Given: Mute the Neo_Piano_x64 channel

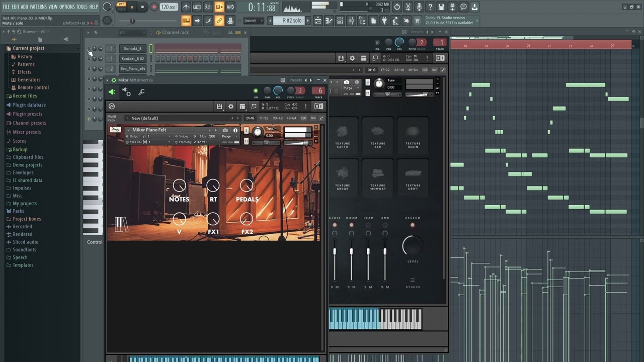Looking at the screenshot, I should point(89,69).
